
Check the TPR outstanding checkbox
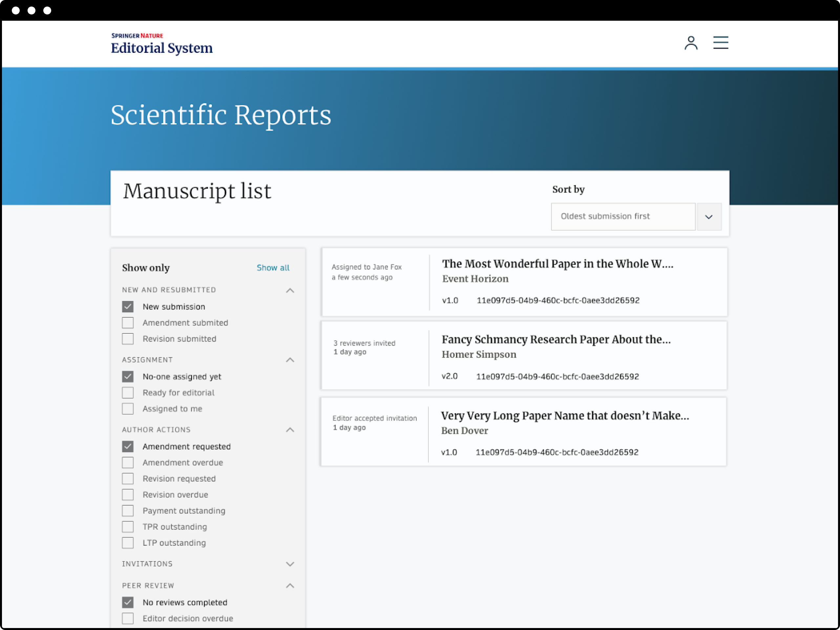[128, 527]
